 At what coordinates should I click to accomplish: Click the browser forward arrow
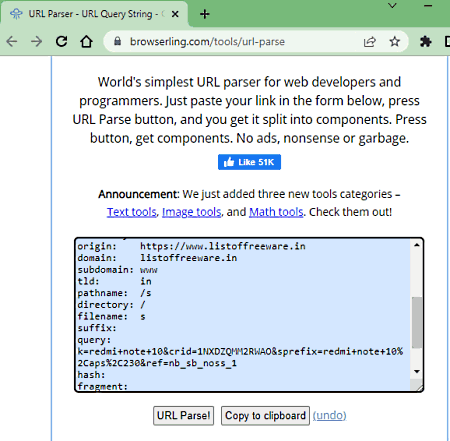(36, 42)
